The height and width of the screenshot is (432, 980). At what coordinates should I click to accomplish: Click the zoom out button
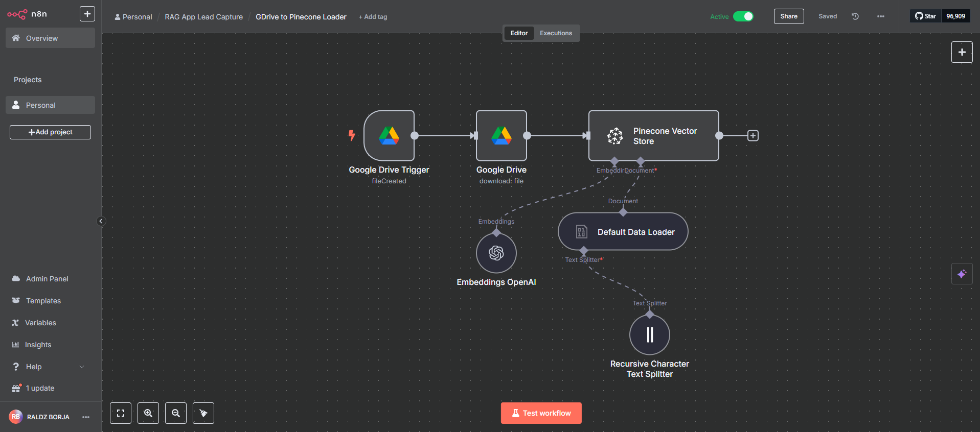[176, 413]
